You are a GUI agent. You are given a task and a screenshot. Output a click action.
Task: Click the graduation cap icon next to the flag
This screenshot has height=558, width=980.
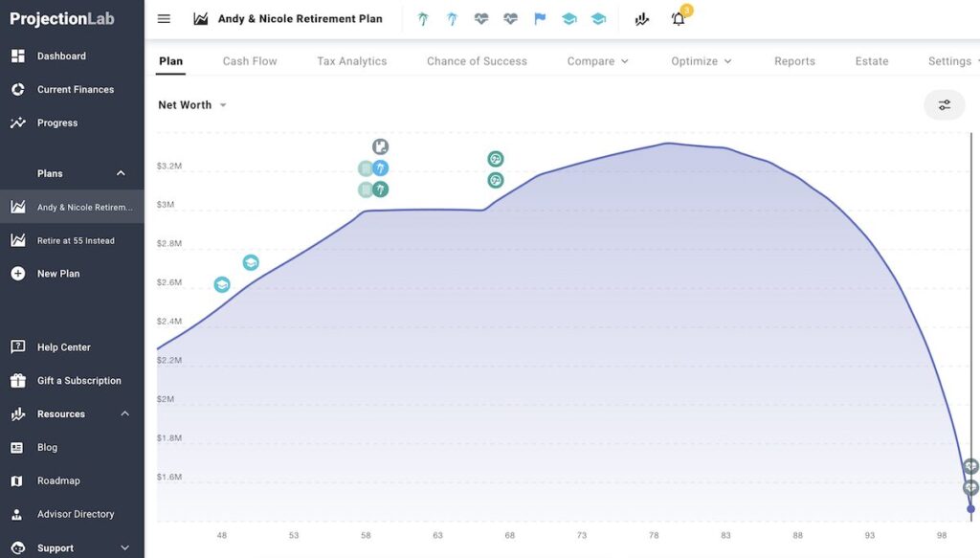[569, 19]
